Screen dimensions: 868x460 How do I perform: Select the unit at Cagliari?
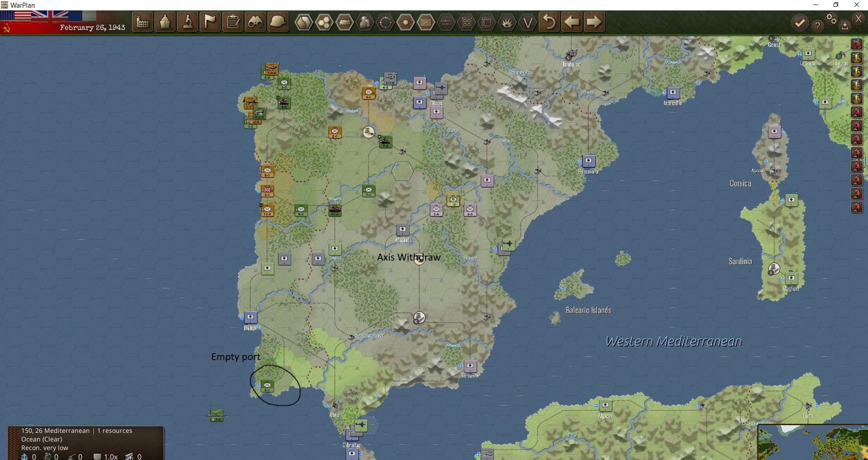coord(791,278)
